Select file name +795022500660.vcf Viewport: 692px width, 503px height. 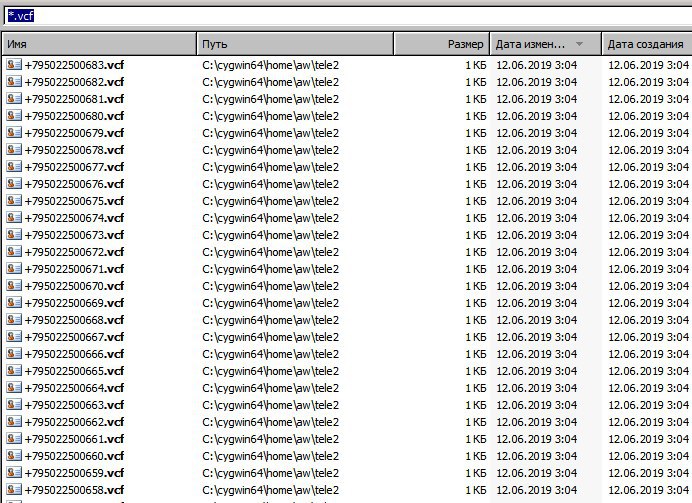(x=74, y=456)
